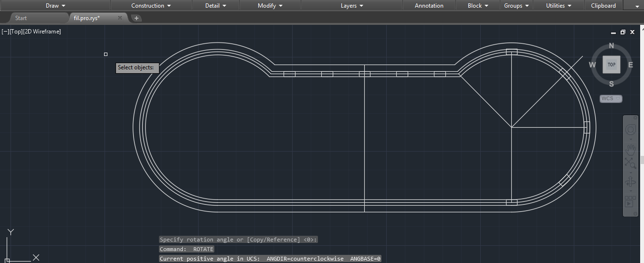The image size is (644, 263).
Task: Restore the drawing viewport window
Action: tap(623, 32)
